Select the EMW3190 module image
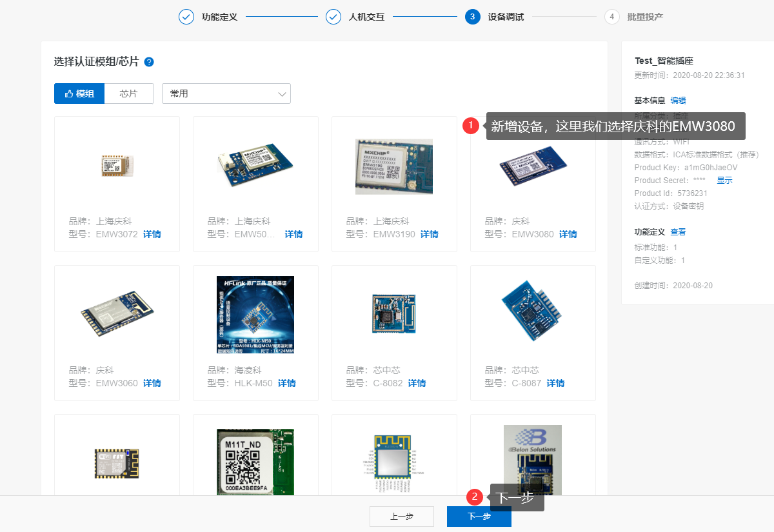This screenshot has width=774, height=532. (x=394, y=166)
